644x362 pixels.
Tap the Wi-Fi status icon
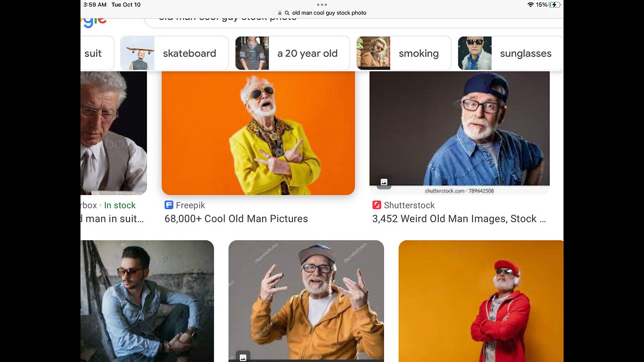(530, 5)
